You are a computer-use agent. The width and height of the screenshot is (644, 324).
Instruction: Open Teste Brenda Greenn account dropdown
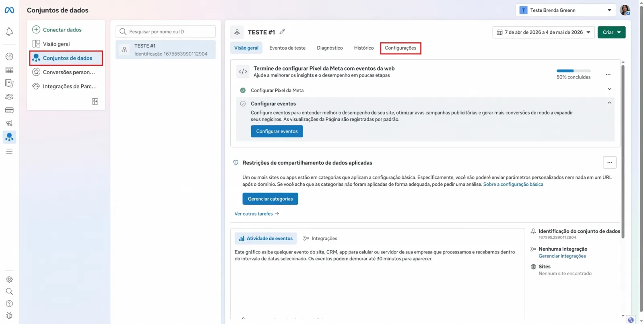pos(566,10)
